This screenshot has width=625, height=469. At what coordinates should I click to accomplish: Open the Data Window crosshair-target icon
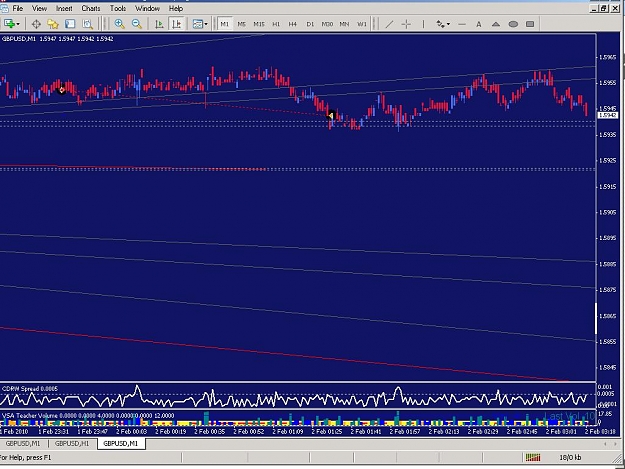pyautogui.click(x=36, y=24)
